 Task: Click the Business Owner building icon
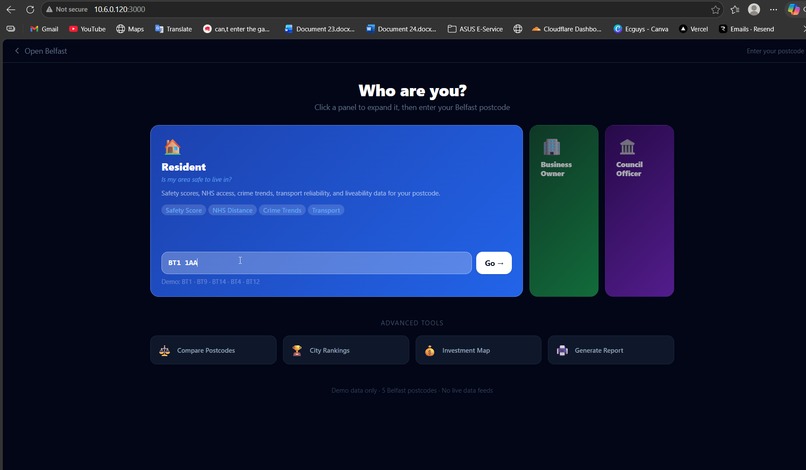click(x=552, y=147)
